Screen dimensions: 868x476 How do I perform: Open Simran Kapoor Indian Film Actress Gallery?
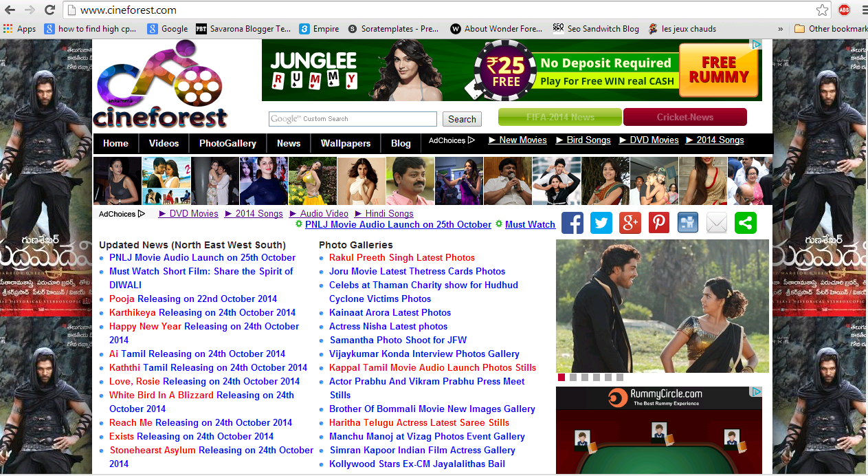point(422,450)
